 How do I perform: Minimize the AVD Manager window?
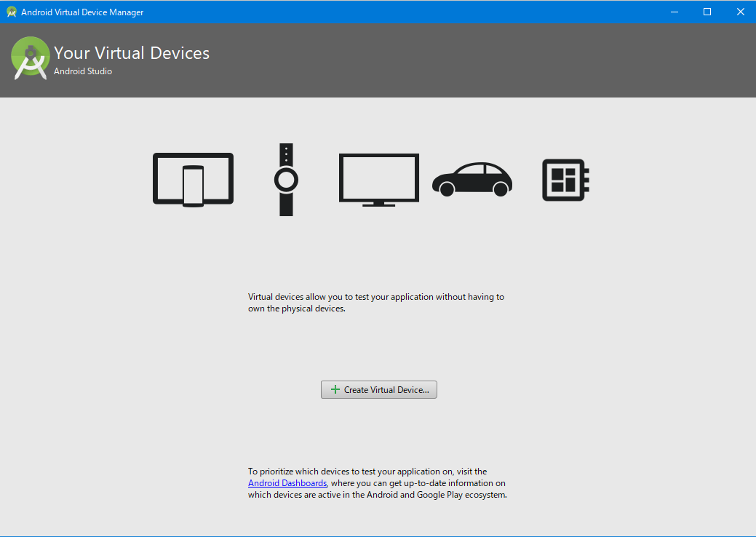click(675, 12)
